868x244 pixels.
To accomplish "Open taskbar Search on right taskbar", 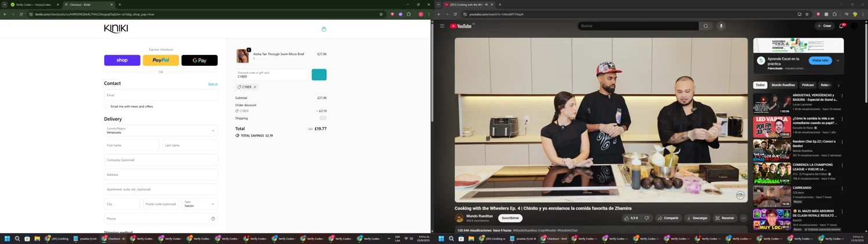I will (x=451, y=238).
